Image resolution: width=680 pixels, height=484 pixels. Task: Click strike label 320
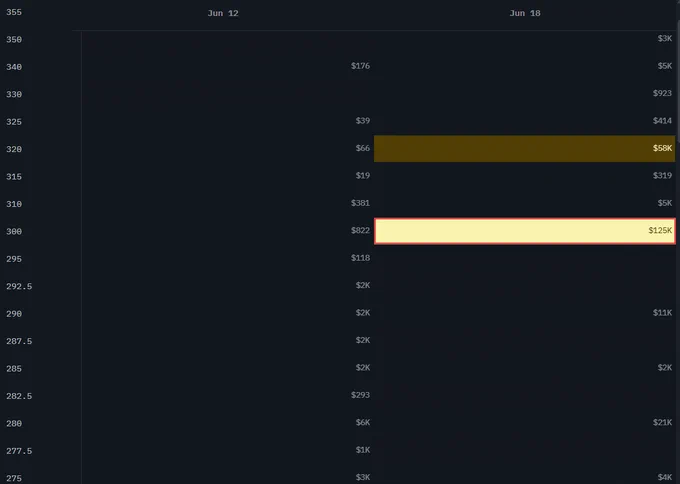click(x=14, y=149)
